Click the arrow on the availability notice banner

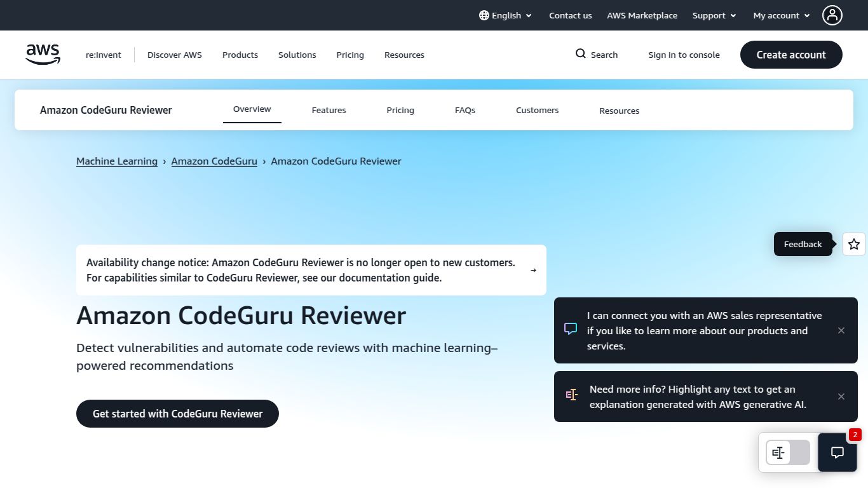click(533, 269)
